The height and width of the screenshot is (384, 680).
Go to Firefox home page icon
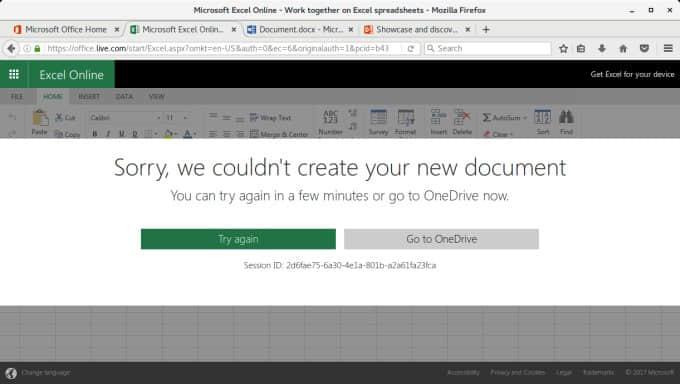623,48
